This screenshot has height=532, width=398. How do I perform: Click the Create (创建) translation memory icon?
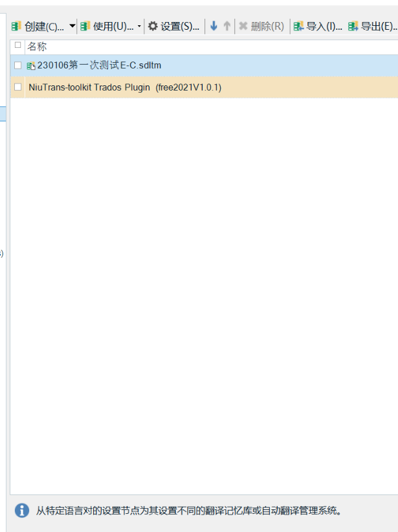[16, 26]
